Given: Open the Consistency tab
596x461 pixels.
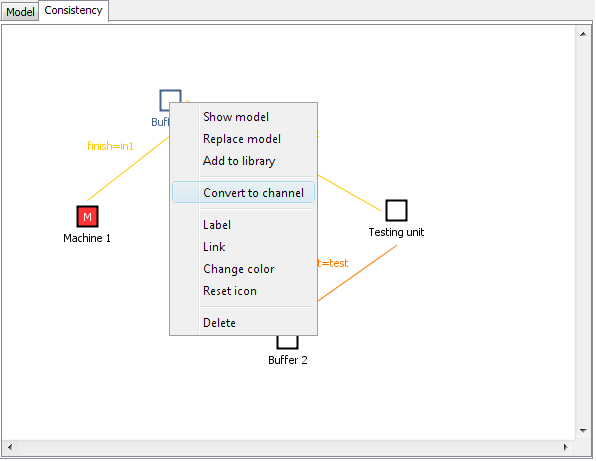Looking at the screenshot, I should 73,10.
